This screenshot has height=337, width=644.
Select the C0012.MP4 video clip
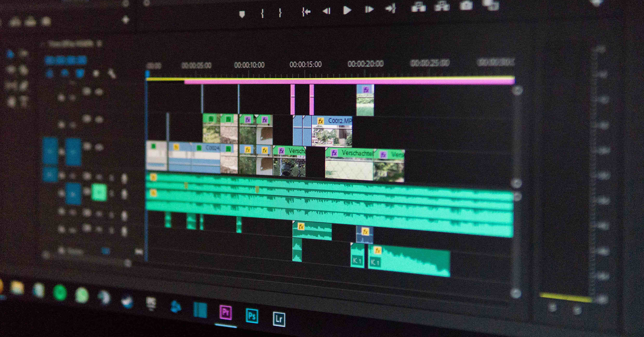tap(332, 132)
